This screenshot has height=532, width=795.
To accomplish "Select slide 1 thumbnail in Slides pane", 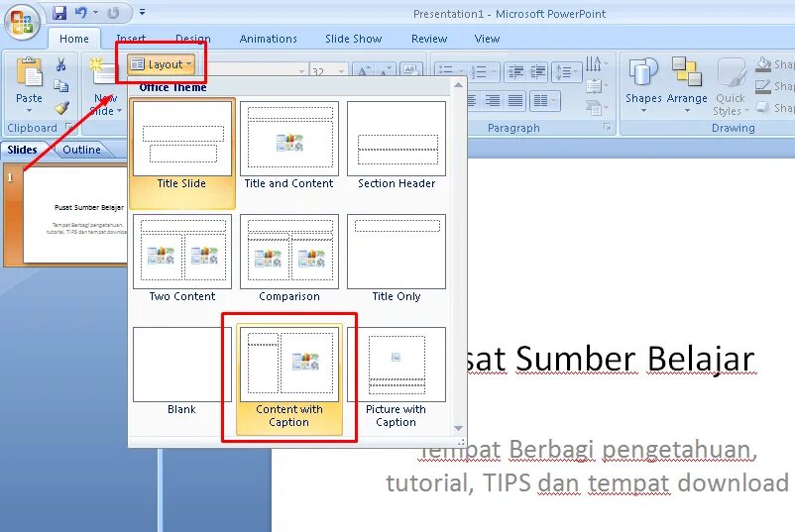I will 75,215.
